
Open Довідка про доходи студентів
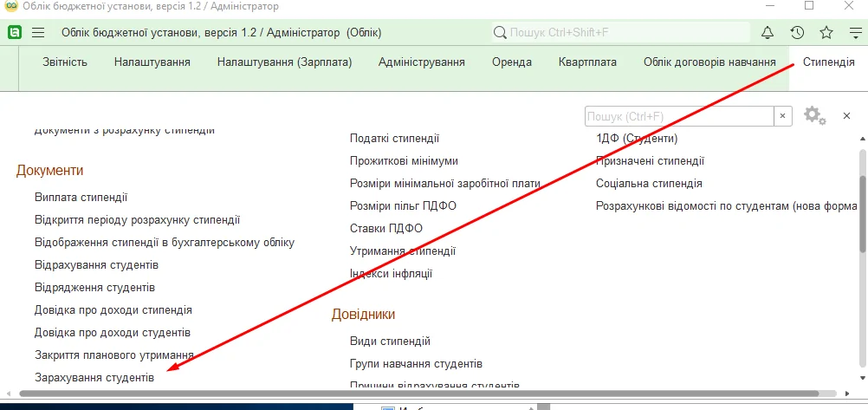pyautogui.click(x=113, y=333)
